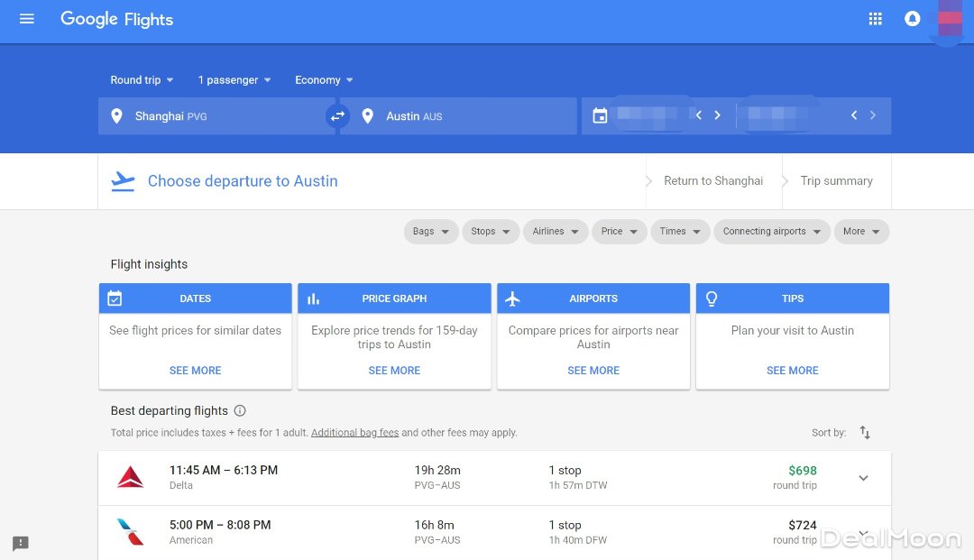The image size is (974, 560).
Task: Click the feedback icon at bottom left
Action: [21, 543]
